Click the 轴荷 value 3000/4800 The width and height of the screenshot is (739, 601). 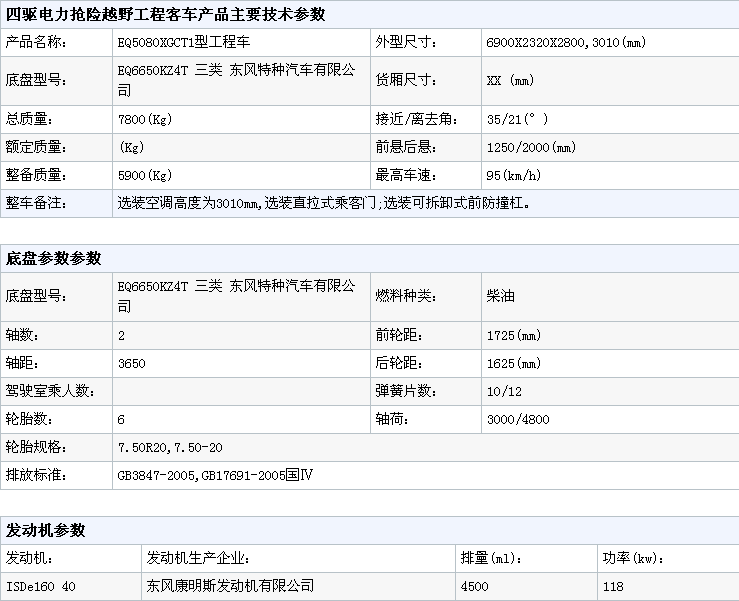tap(518, 420)
